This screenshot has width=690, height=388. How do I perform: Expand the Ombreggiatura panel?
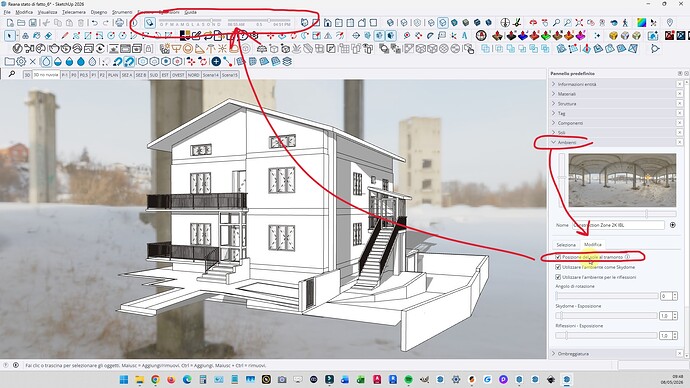tap(612, 353)
